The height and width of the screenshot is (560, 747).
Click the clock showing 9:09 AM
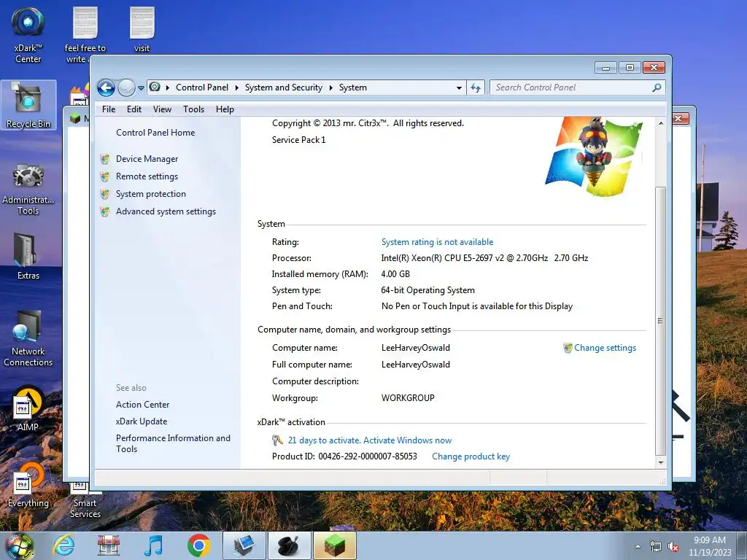pyautogui.click(x=709, y=540)
